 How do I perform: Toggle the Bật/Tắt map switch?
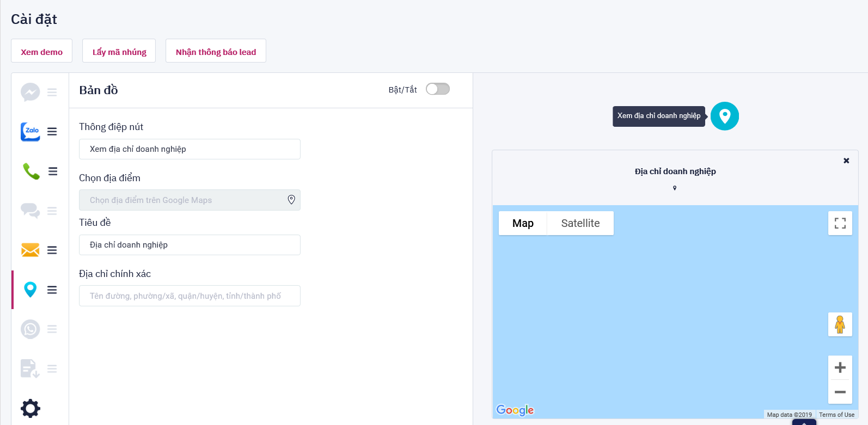(x=437, y=89)
